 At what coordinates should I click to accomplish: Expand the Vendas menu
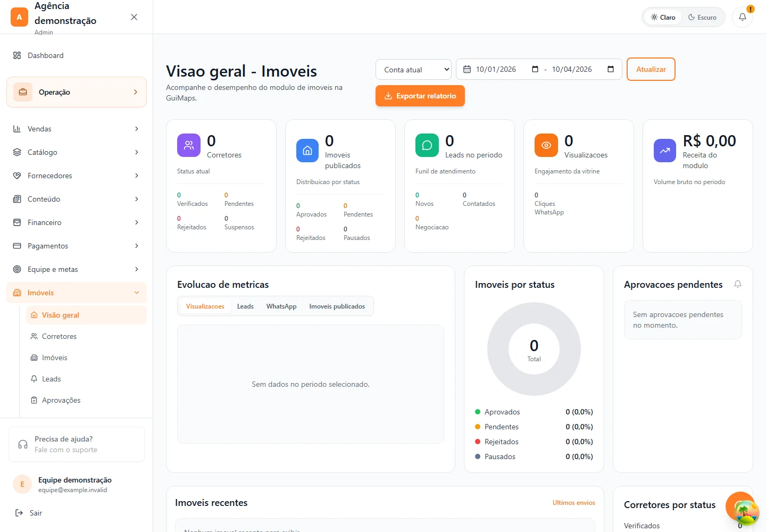click(77, 129)
